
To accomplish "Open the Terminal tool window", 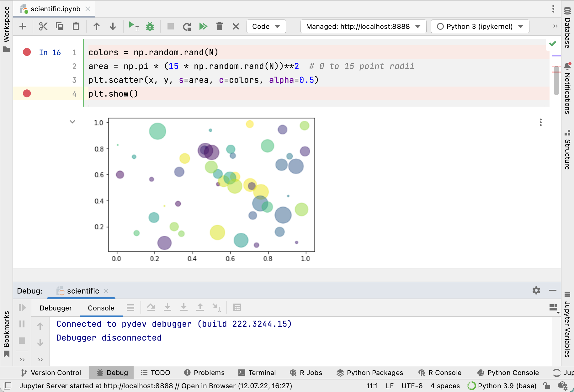I will (x=257, y=373).
